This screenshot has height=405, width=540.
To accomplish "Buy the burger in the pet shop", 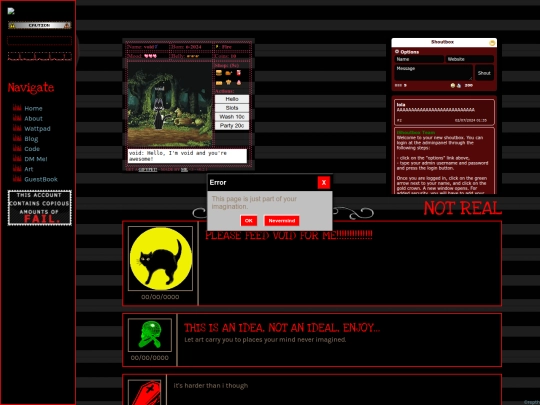I will click(219, 73).
